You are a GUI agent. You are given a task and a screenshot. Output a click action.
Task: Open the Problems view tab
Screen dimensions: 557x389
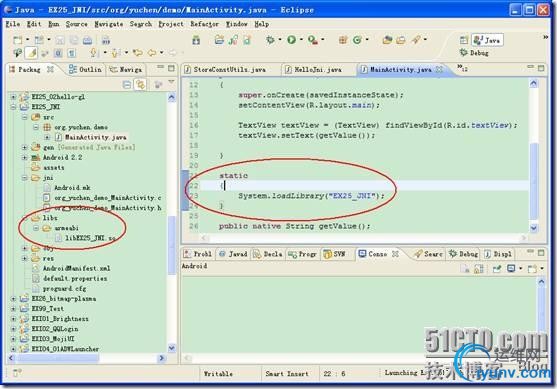(198, 254)
